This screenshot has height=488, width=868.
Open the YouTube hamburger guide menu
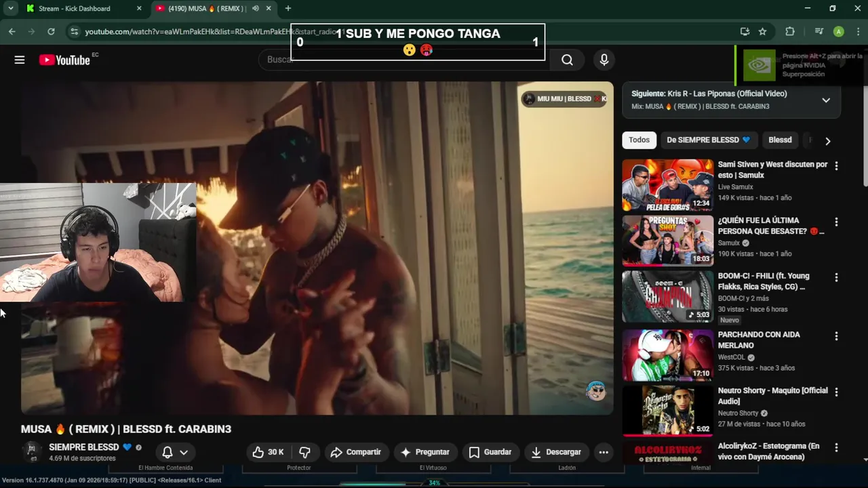tap(20, 60)
